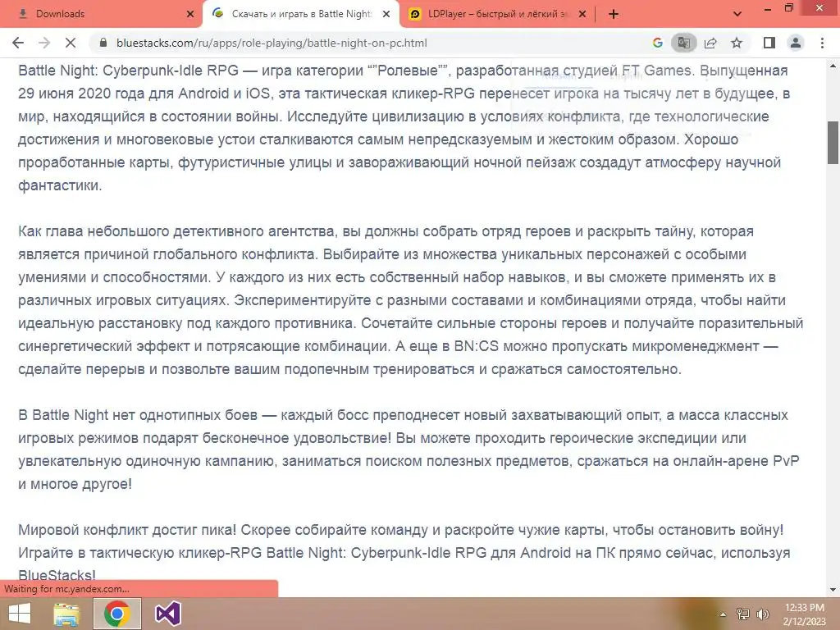Click the paragraph starting 'В Battle Night нет'
Screen dimensions: 840x630
[409, 450]
